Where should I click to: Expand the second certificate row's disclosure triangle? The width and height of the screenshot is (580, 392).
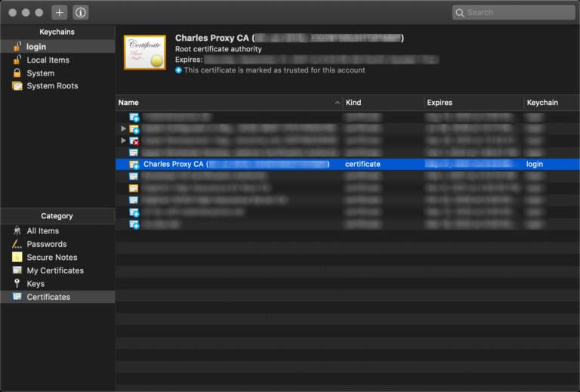point(123,129)
